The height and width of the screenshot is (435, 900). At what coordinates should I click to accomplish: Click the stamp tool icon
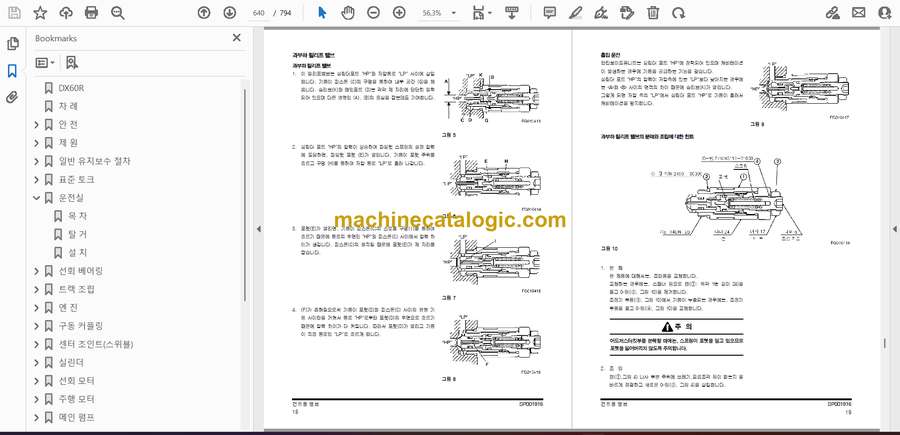coord(627,13)
